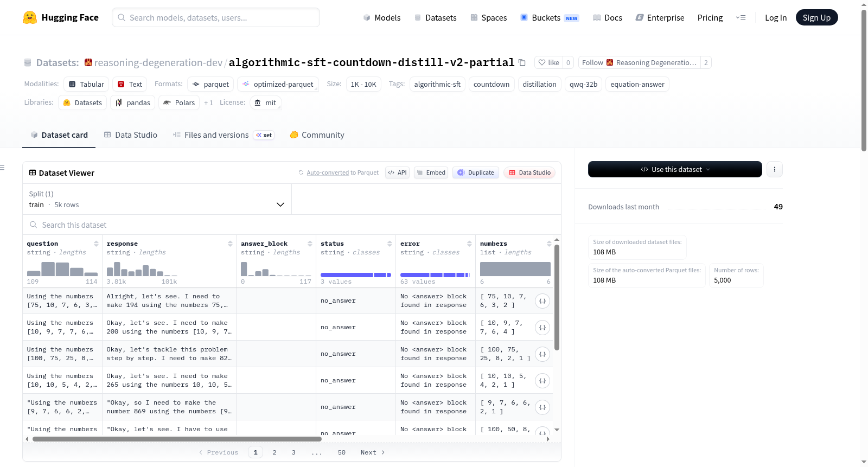Follow Reasoning Degeneration organization

point(640,62)
